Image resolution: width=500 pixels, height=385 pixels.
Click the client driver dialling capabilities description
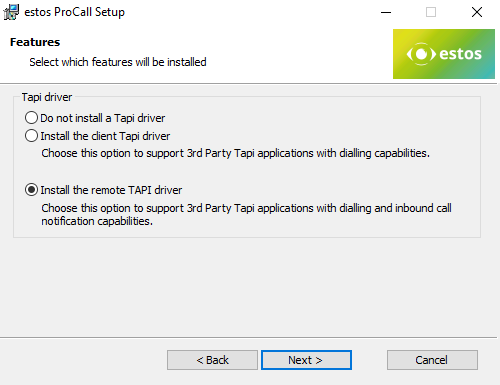(x=236, y=153)
